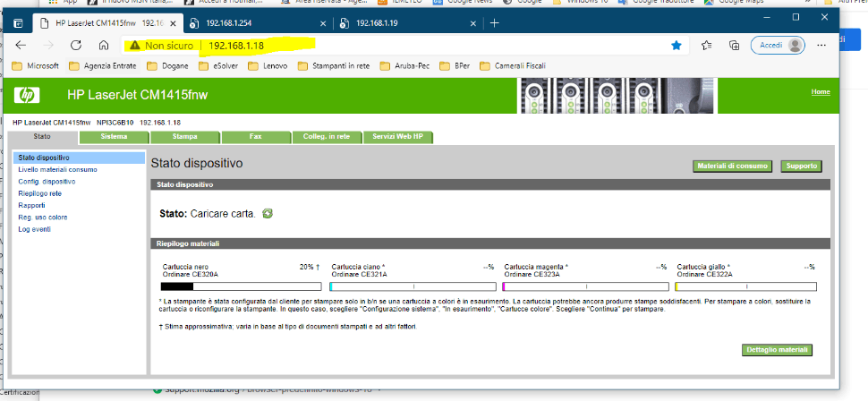The width and height of the screenshot is (868, 401).
Task: Open the favorites list icon
Action: click(706, 46)
